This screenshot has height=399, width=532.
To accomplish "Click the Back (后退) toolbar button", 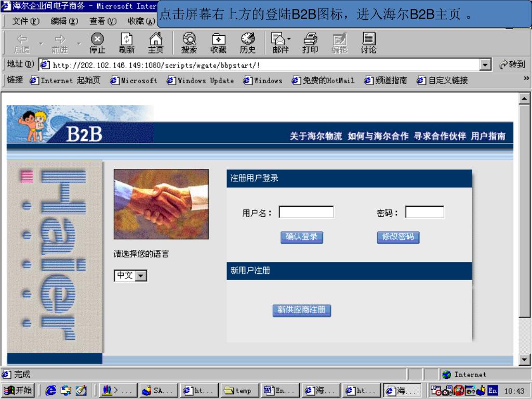I will tap(22, 44).
